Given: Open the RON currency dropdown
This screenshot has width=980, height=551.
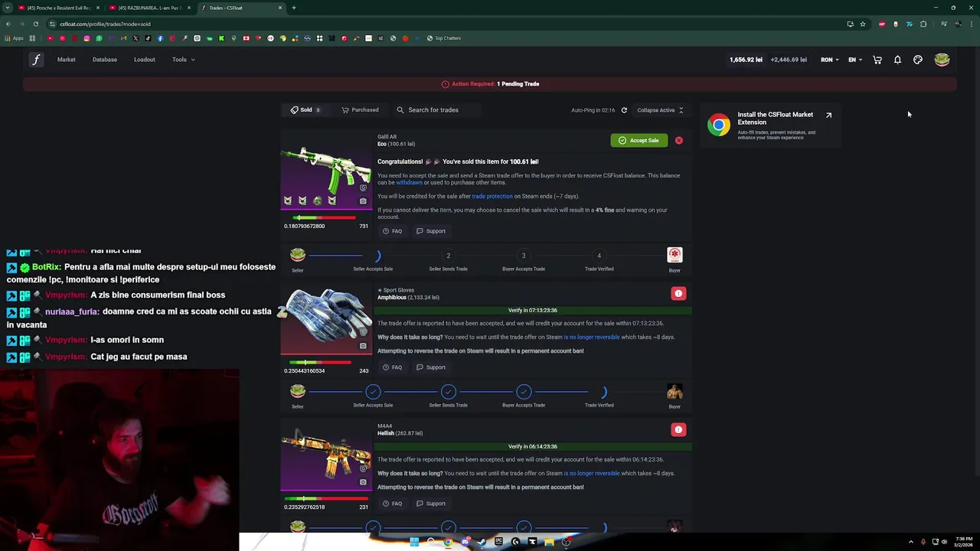Looking at the screenshot, I should point(830,60).
